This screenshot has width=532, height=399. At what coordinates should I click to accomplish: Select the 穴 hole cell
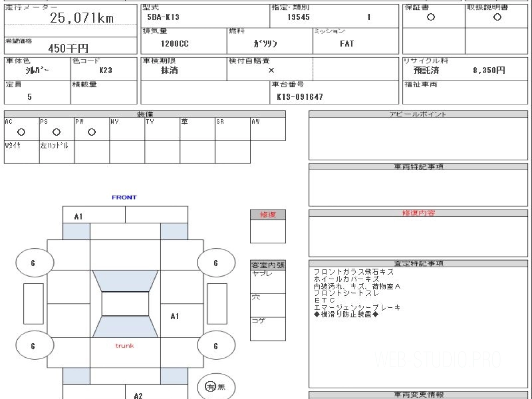point(268,305)
